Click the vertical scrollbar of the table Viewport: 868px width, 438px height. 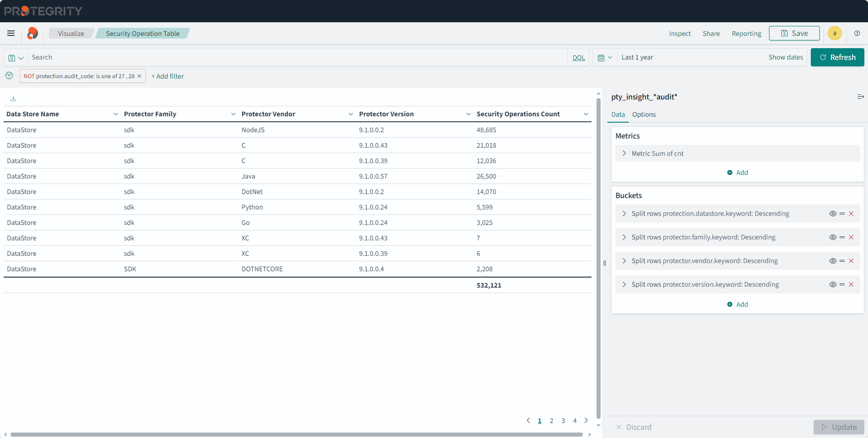598,258
